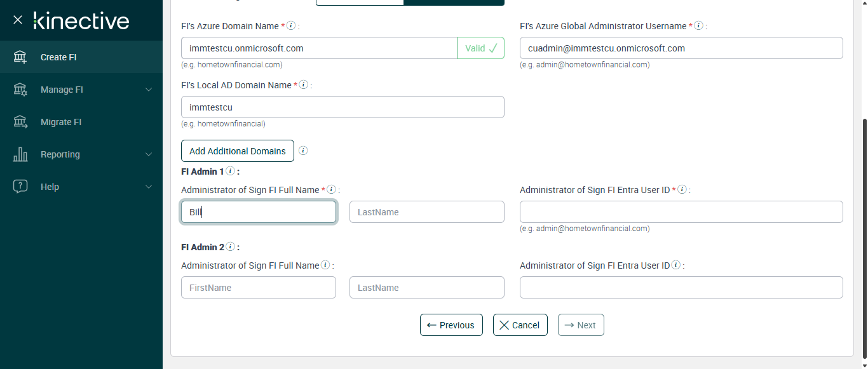The width and height of the screenshot is (868, 369).
Task: Open the Create FI menu item
Action: [58, 57]
